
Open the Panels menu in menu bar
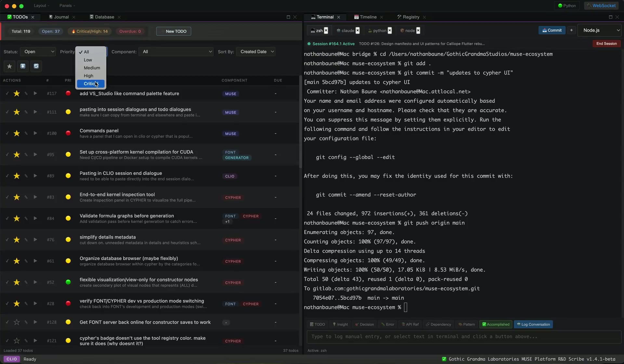(x=67, y=6)
